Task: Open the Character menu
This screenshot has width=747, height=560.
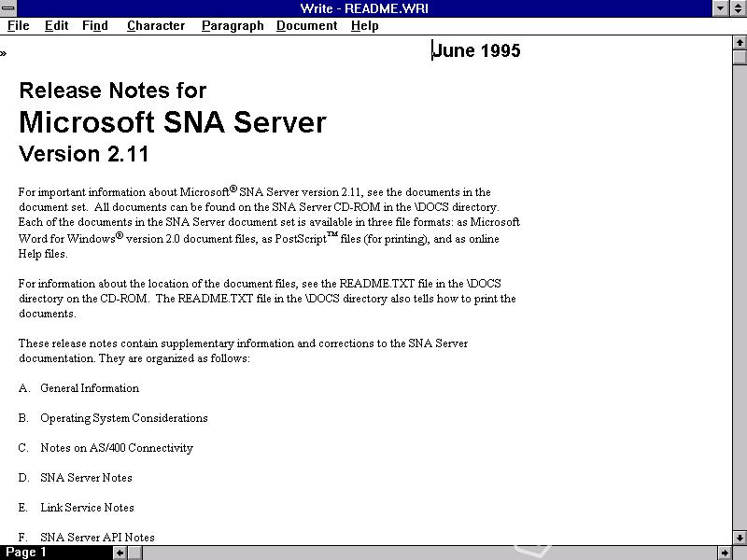Action: (156, 26)
